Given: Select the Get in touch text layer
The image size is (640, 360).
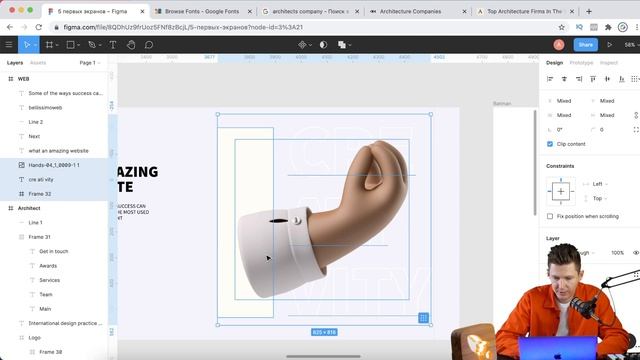Looking at the screenshot, I should 53,251.
